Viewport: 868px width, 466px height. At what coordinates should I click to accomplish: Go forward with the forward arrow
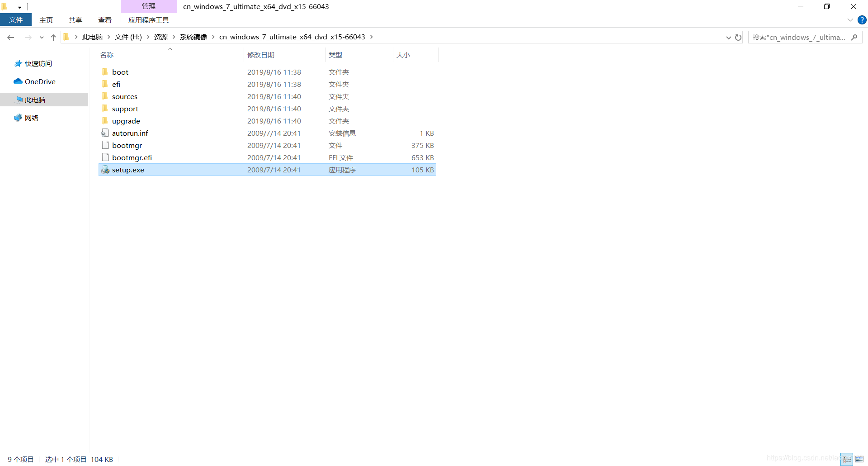(x=28, y=37)
